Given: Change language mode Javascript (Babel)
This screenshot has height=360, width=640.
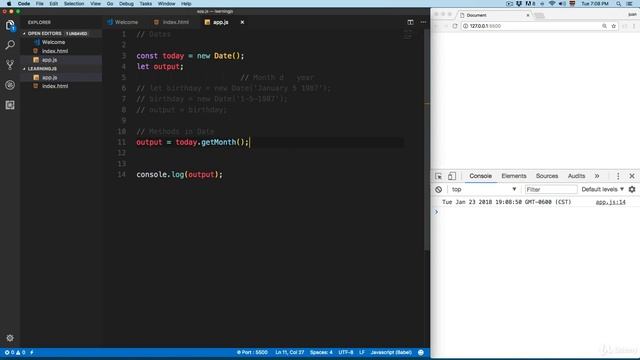Looking at the screenshot, I should click(x=391, y=352).
